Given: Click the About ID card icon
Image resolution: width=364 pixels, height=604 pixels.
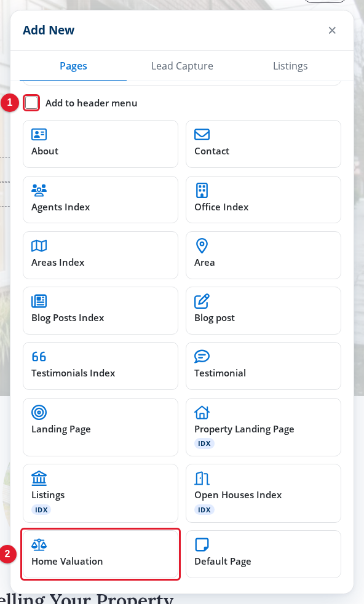Looking at the screenshot, I should pyautogui.click(x=39, y=135).
